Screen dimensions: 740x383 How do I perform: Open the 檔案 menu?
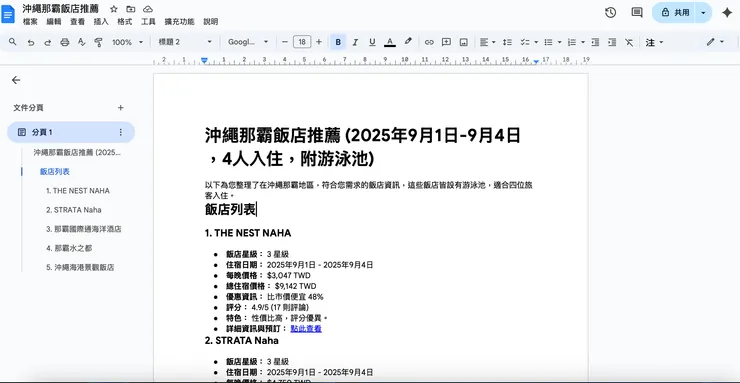[x=30, y=22]
